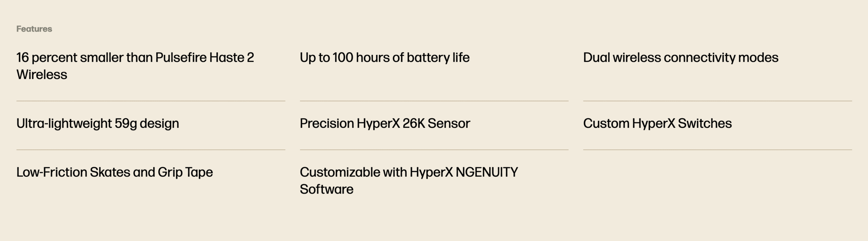This screenshot has width=868, height=241.
Task: Click the 'Pulsefire Haste 2' product name
Action: tap(204, 58)
